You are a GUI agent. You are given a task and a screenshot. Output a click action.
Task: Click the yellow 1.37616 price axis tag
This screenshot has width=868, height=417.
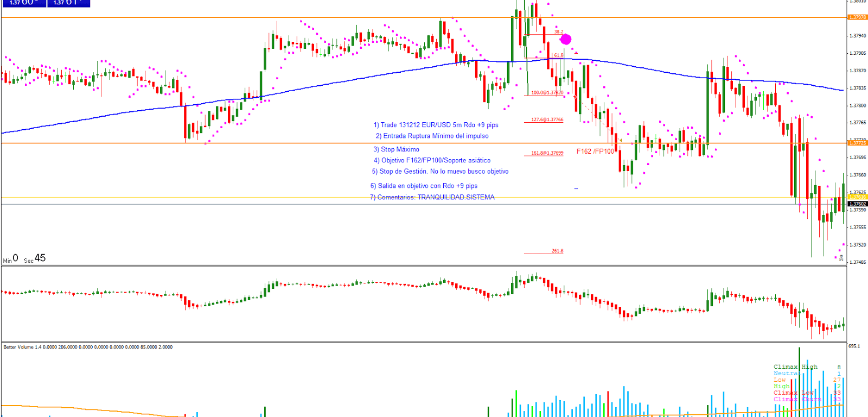[x=857, y=197]
